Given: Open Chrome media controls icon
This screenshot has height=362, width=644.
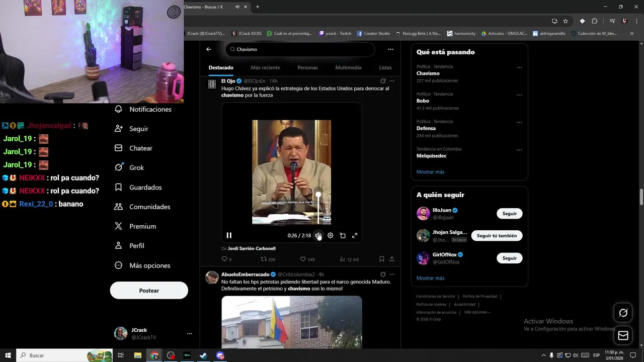Looking at the screenshot, I should 612,21.
